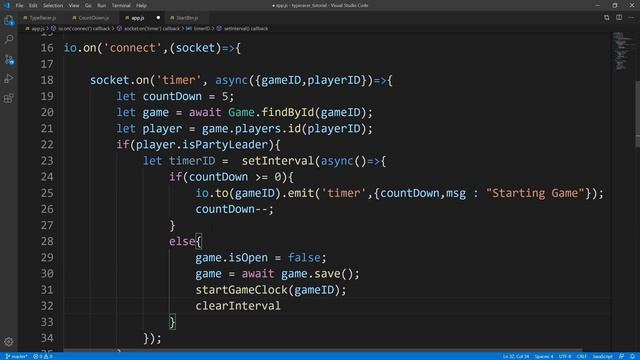Viewport: 640px width, 360px height.
Task: Click line number 23 in gutter
Action: coord(47,161)
